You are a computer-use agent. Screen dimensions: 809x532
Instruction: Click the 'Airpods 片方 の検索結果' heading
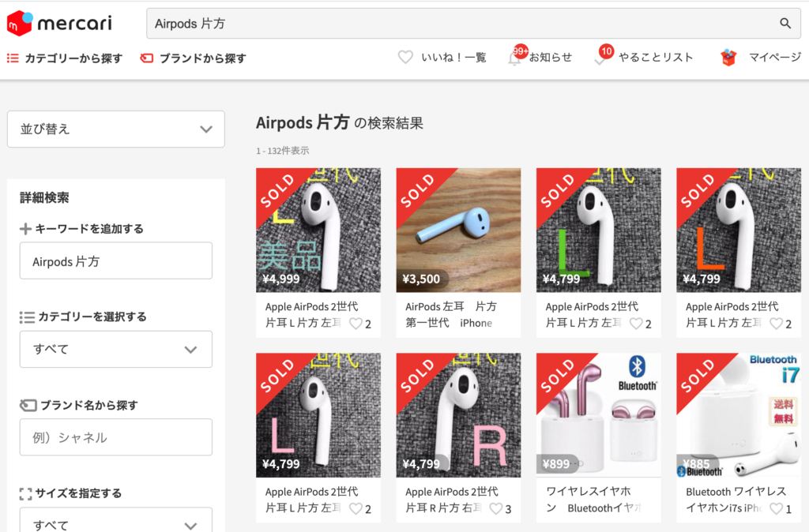(340, 123)
